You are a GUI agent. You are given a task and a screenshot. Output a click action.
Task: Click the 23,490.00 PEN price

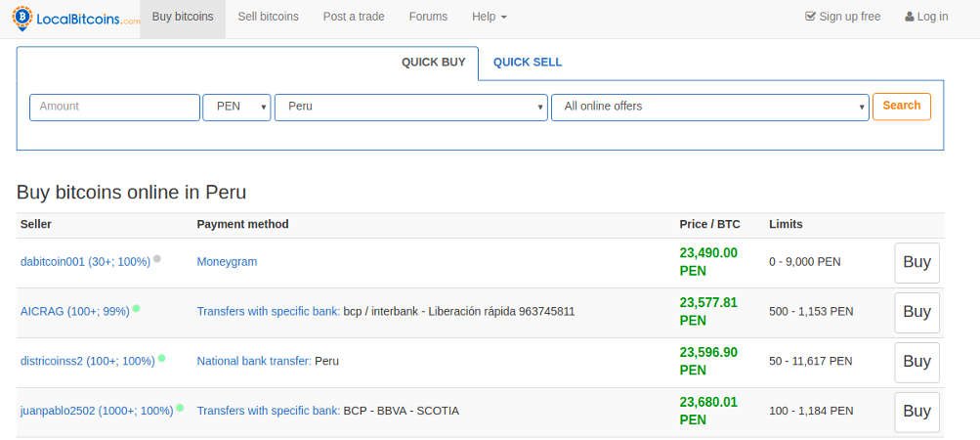(x=708, y=262)
